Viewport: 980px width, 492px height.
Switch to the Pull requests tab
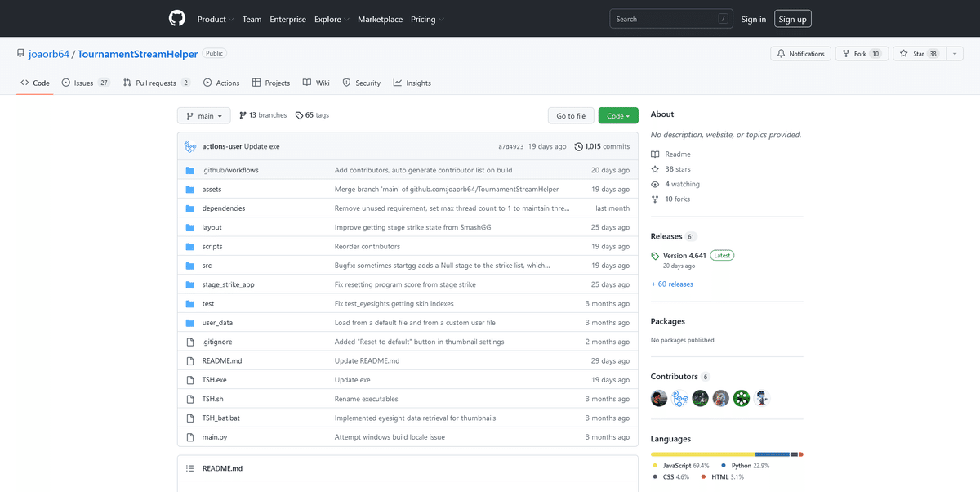[x=157, y=83]
